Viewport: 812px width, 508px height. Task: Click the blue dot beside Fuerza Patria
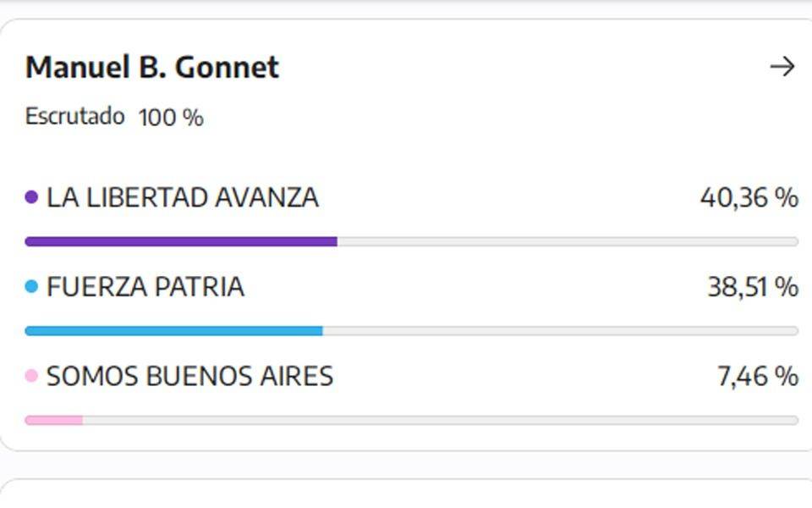(x=31, y=287)
